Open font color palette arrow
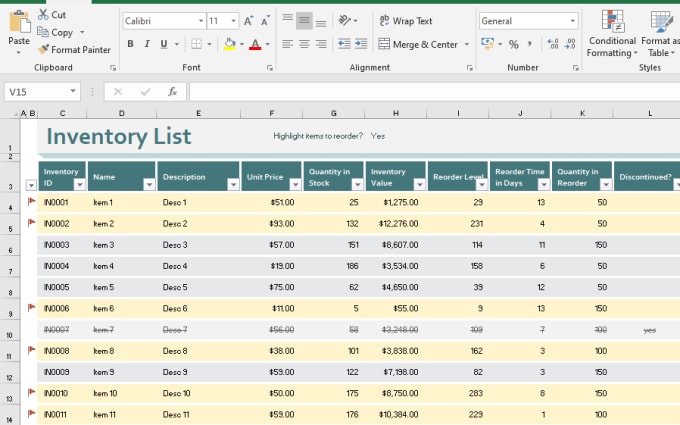This screenshot has height=425, width=680. pyautogui.click(x=268, y=44)
